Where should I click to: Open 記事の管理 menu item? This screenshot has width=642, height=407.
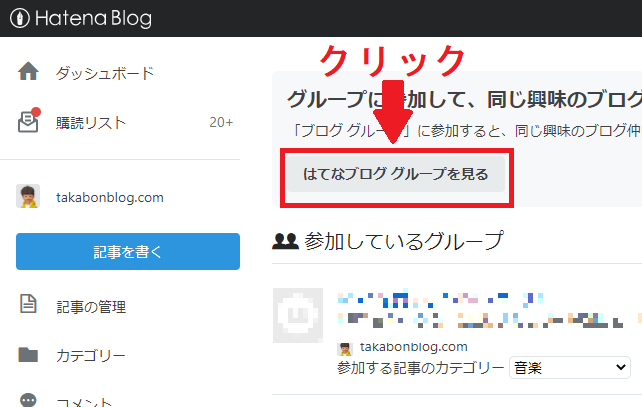pos(91,307)
